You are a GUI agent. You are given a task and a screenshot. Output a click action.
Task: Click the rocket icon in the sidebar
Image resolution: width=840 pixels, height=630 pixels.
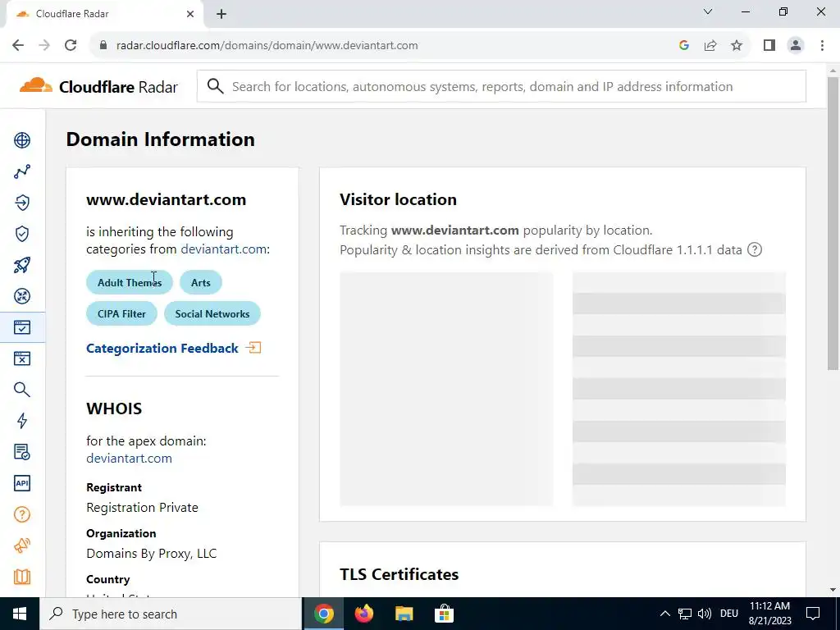(22, 265)
